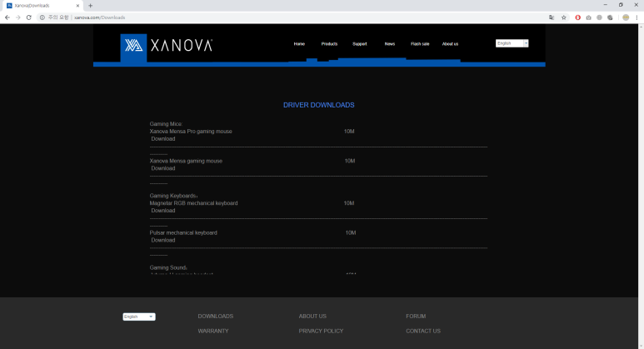Screen dimensions: 644x349
Task: Click the page vertical scrollbar
Action: pyautogui.click(x=641, y=187)
